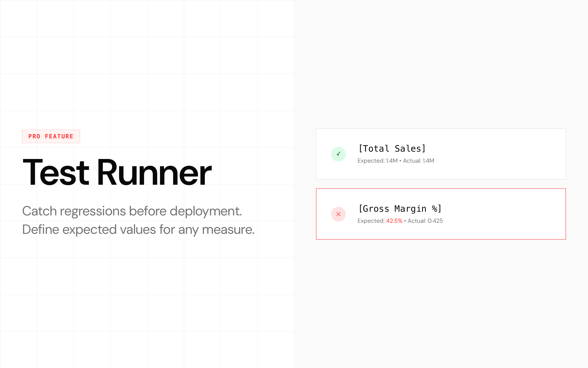Click the Actual: 1.4M value
588x368 pixels.
click(418, 161)
